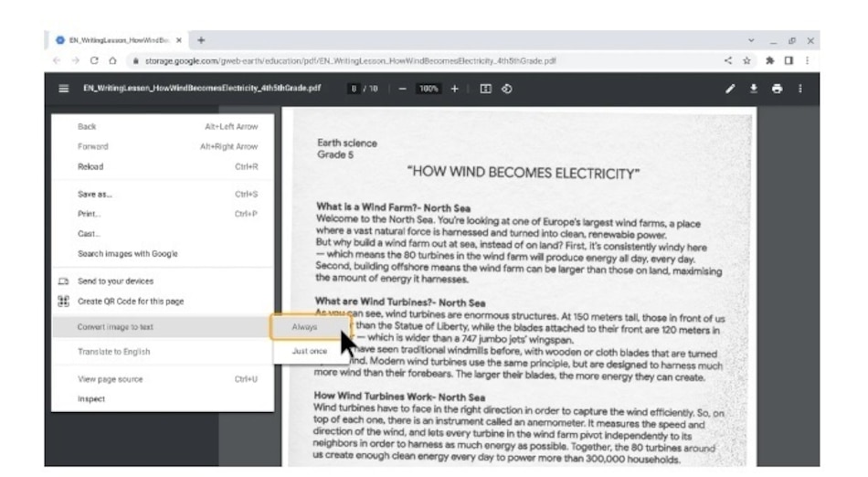Viewport: 868px width, 477px height.
Task: Open the PDF viewer sidebar hamburger menu
Action: (64, 89)
